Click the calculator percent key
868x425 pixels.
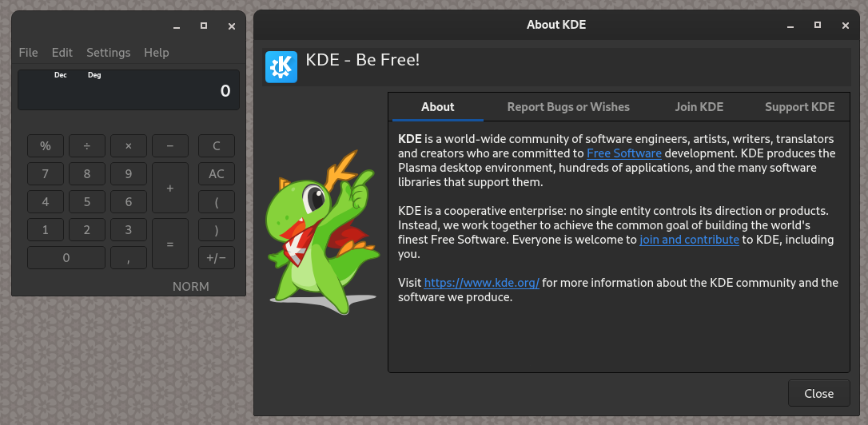[x=46, y=146]
